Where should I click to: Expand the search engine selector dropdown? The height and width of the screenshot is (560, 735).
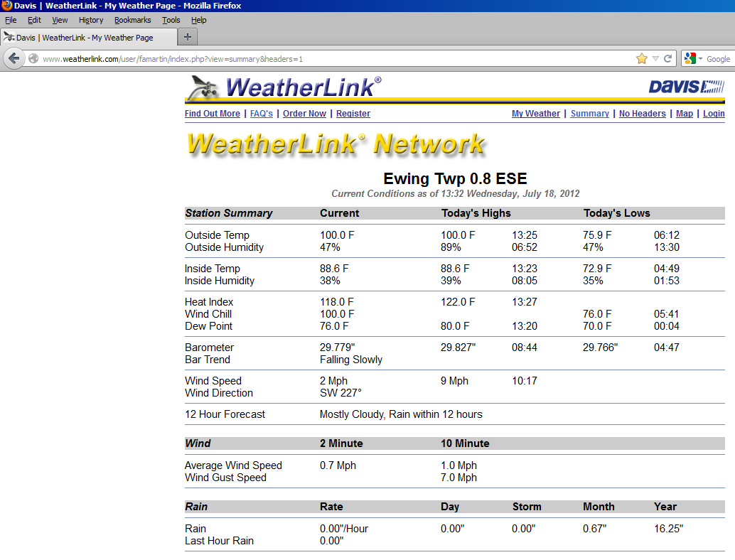point(700,59)
